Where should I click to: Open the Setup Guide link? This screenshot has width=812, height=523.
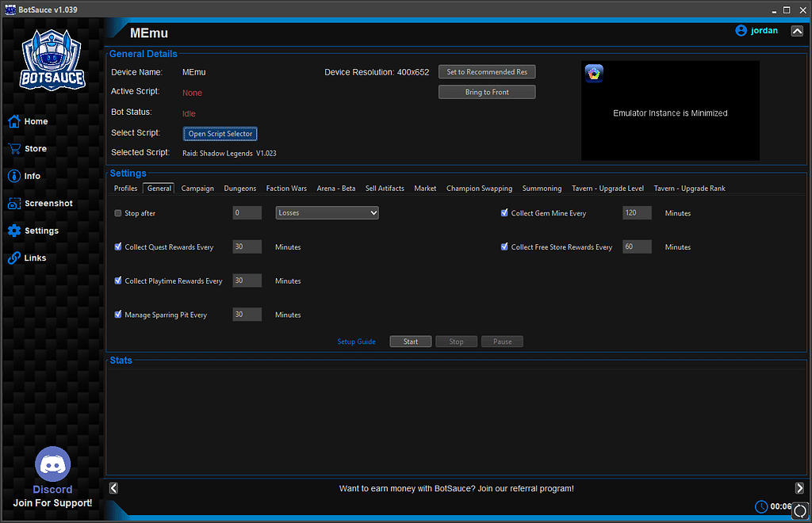click(x=356, y=341)
